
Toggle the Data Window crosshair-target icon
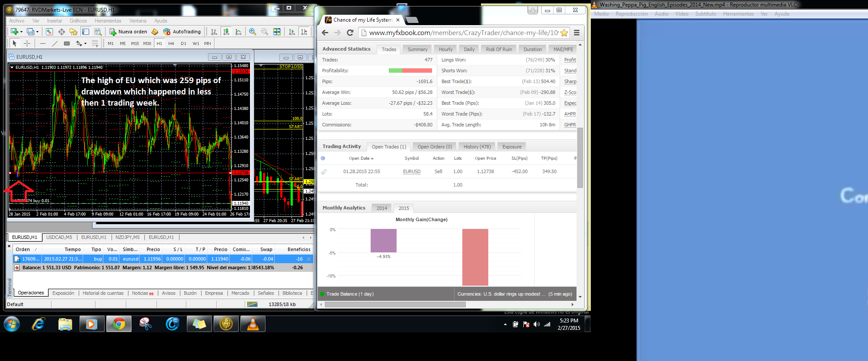click(61, 32)
